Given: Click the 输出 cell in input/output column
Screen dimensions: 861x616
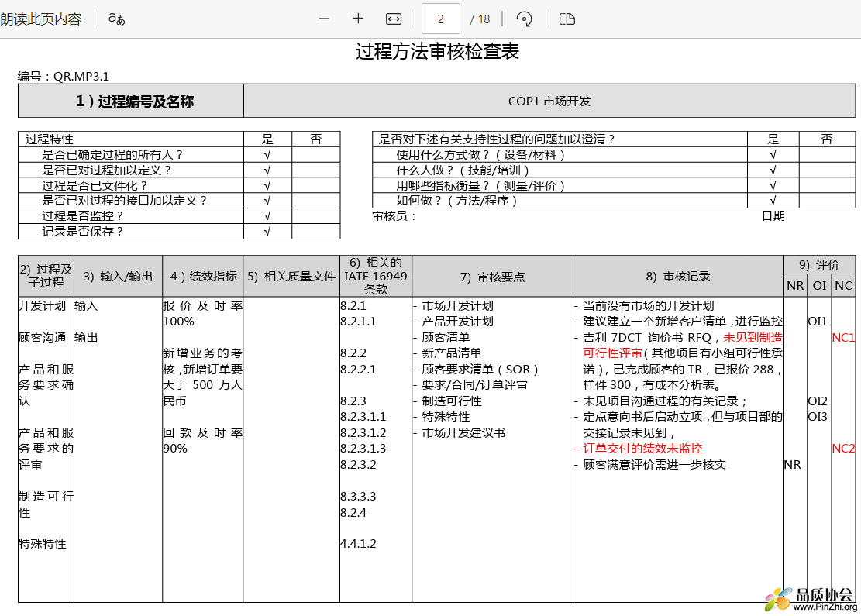Looking at the screenshot, I should 86,338.
